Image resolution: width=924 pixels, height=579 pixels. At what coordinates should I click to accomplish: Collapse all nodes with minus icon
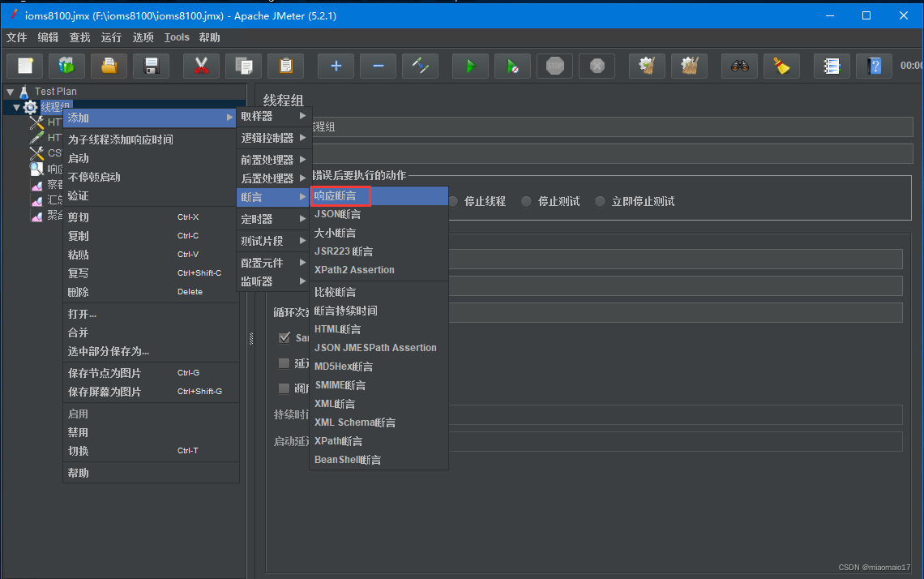click(379, 66)
